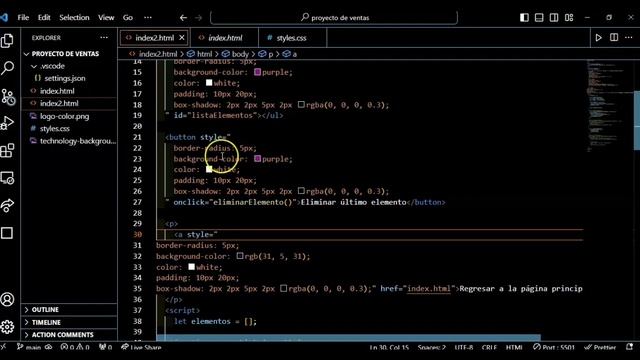
Task: Click purple color swatch on line 23
Action: (x=258, y=158)
